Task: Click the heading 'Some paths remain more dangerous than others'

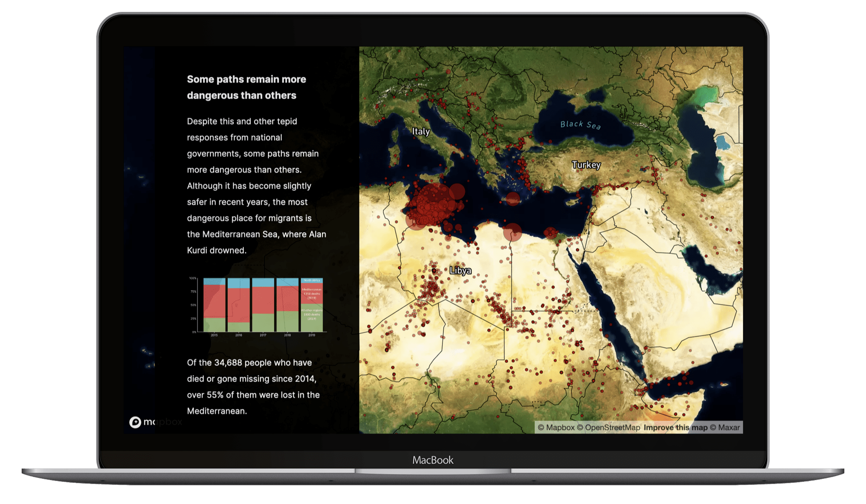Action: click(x=246, y=87)
